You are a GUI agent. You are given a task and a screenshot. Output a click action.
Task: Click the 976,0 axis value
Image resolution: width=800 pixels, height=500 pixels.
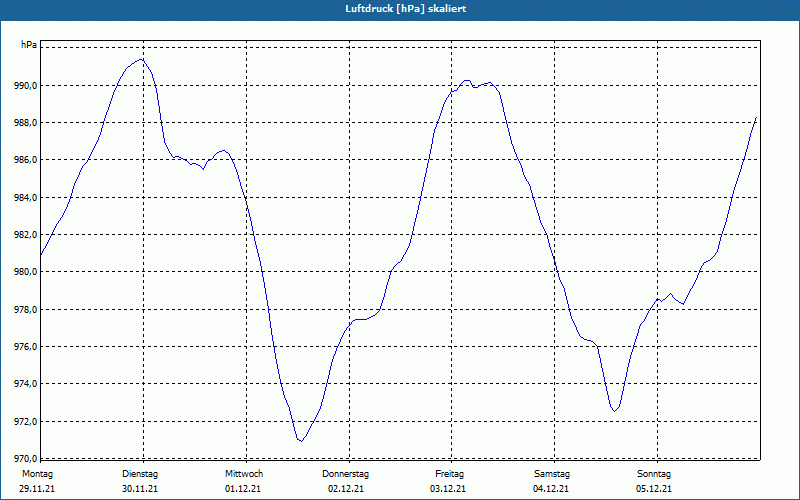[x=26, y=347]
